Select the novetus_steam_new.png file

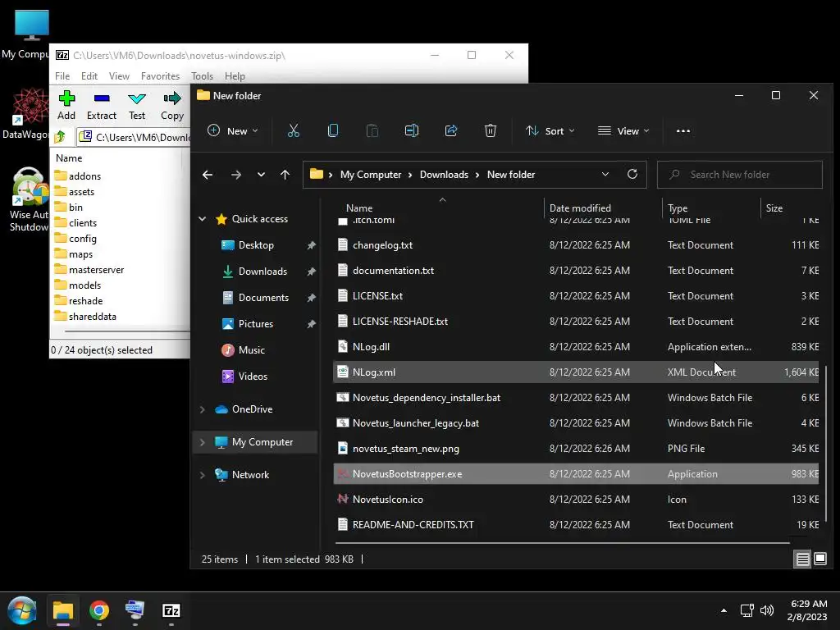click(576, 449)
